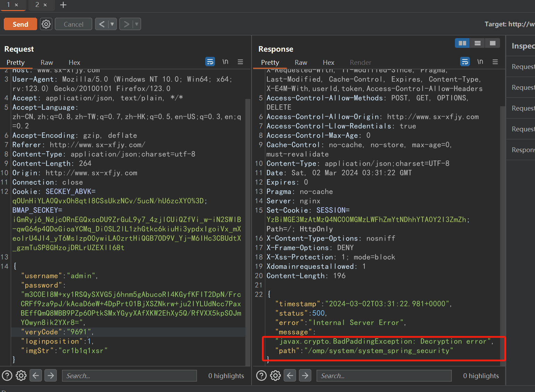Screen dimensions: 535x392
Task: Open Request search settings gear
Action: pos(21,375)
